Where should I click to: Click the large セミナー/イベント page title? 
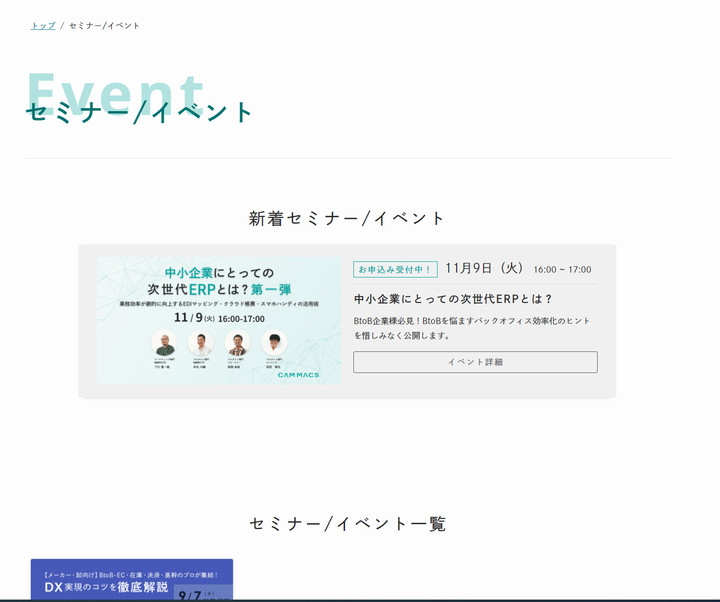pyautogui.click(x=139, y=112)
